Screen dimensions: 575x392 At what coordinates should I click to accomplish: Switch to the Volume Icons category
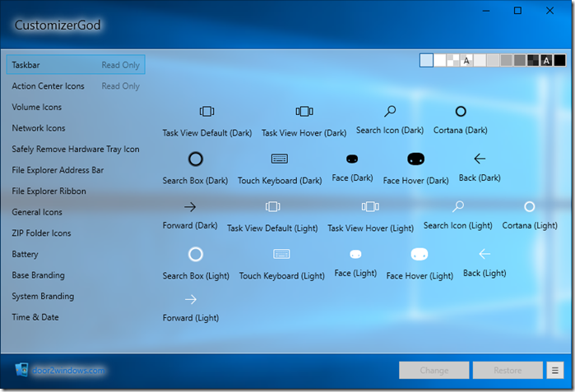(76, 107)
